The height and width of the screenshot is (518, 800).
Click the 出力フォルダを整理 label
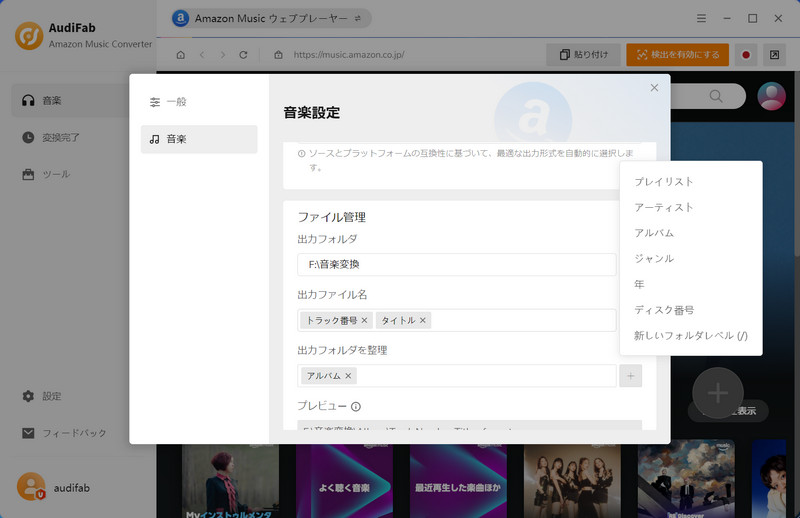[x=342, y=350]
